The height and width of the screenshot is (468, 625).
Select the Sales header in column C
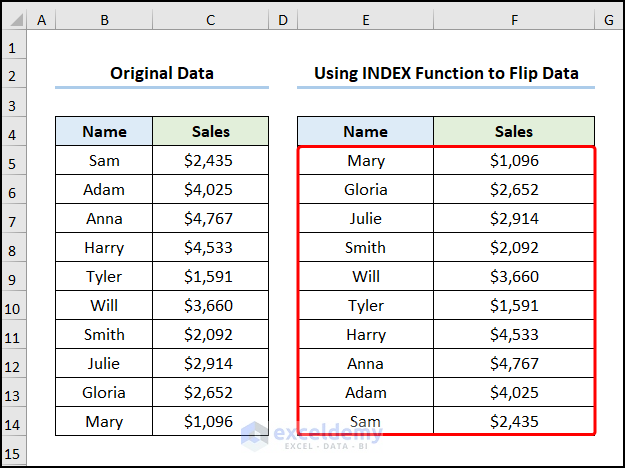[x=210, y=131]
